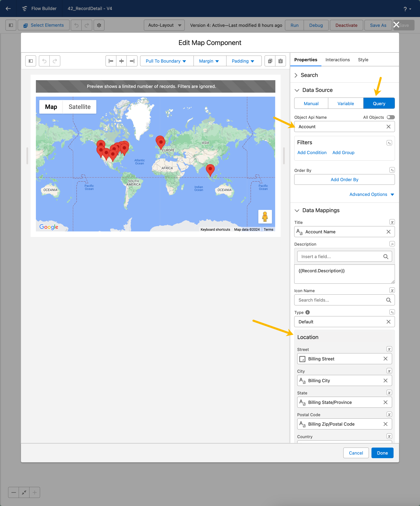The image size is (420, 506).
Task: Switch map to Satellite view
Action: point(80,107)
